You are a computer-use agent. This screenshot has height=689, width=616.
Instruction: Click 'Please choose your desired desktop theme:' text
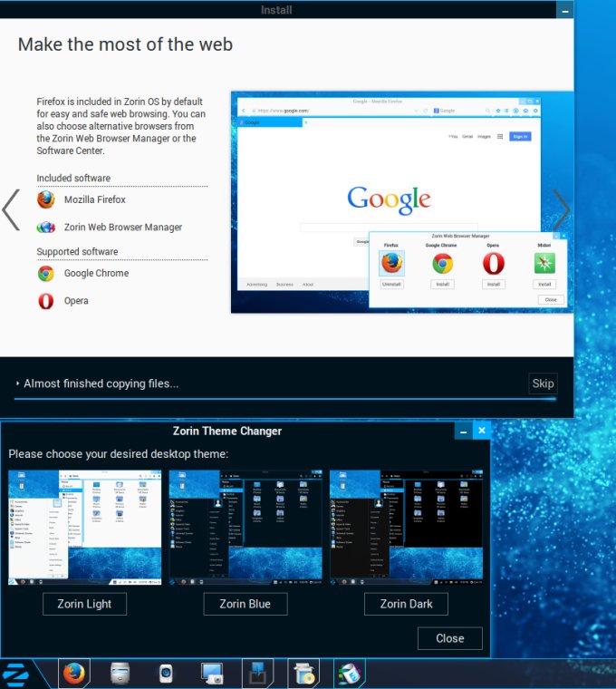pyautogui.click(x=119, y=454)
